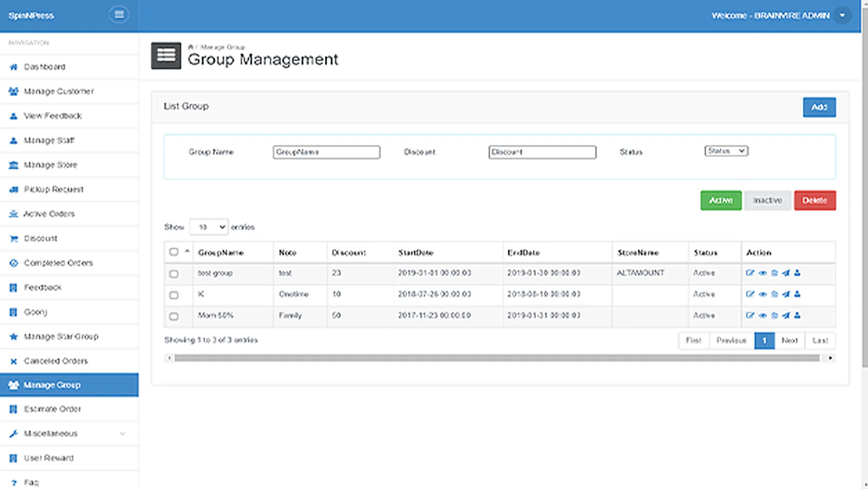
Task: Toggle the sidebar hamburger menu button
Action: click(119, 15)
